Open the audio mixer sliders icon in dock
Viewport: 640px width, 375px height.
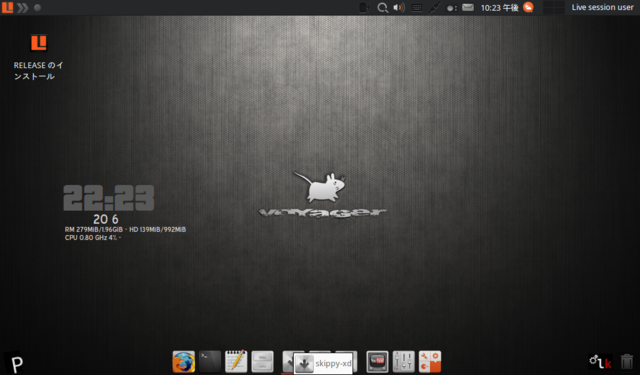coord(404,362)
